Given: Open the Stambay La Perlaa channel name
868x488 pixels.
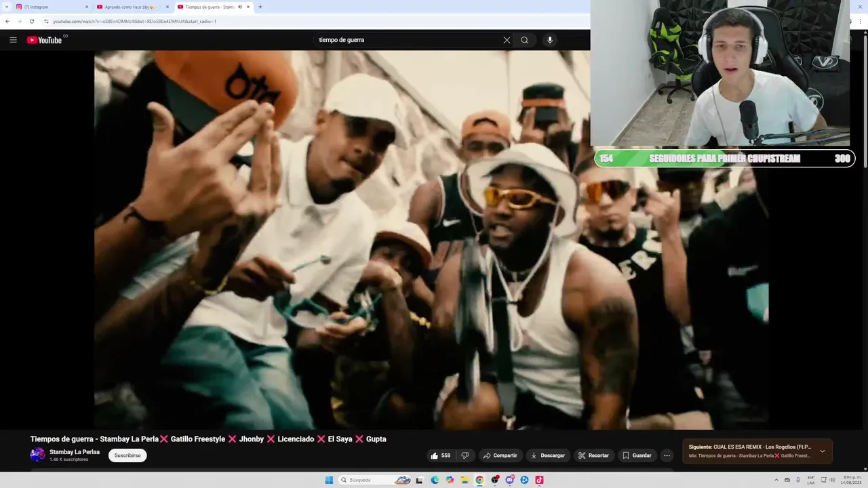Looking at the screenshot, I should coord(75,452).
